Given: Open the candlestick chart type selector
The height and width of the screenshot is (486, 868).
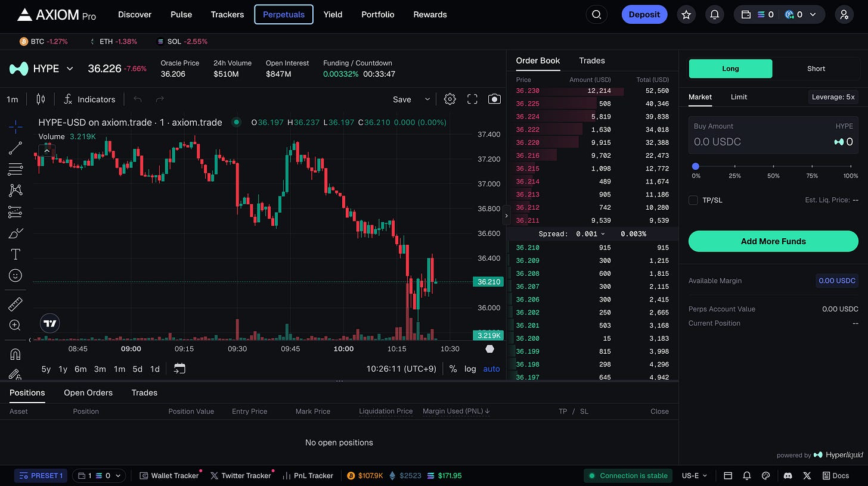Looking at the screenshot, I should pyautogui.click(x=41, y=99).
